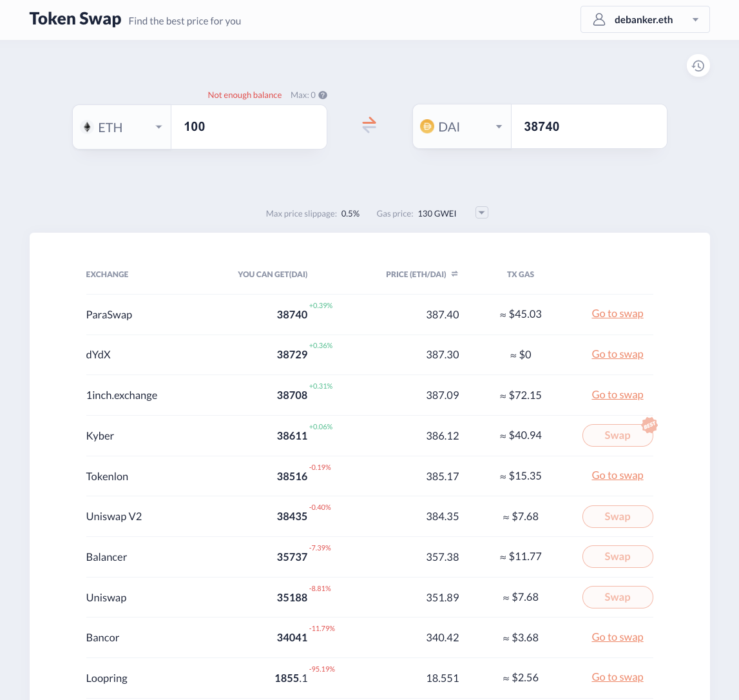Click Go to swap for Tokenlon
This screenshot has width=739, height=700.
[x=617, y=476]
